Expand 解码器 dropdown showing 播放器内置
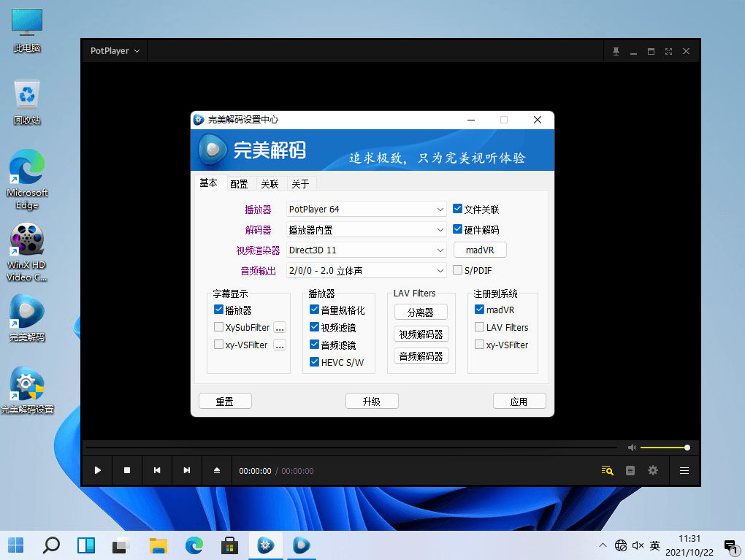Image resolution: width=745 pixels, height=560 pixels. (367, 230)
